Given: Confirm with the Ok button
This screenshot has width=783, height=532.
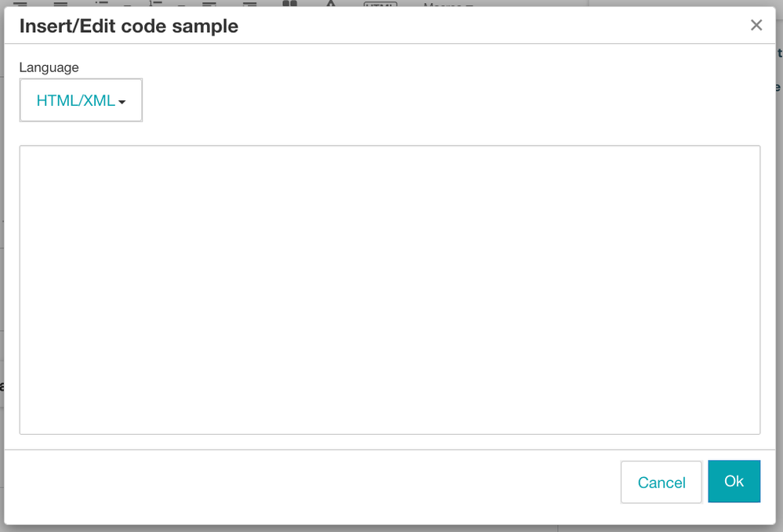Looking at the screenshot, I should (734, 481).
